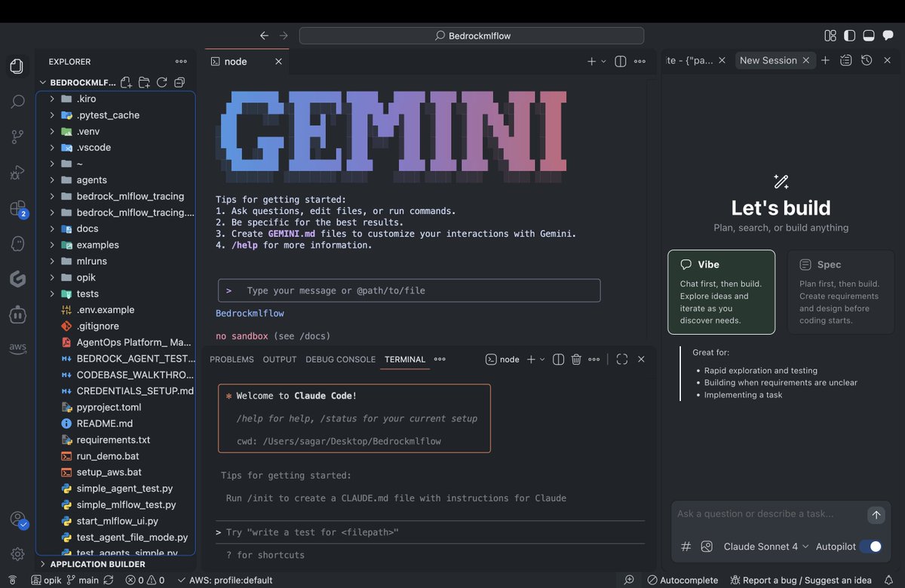Customize layout icon in title bar
The image size is (905, 588).
pos(830,35)
